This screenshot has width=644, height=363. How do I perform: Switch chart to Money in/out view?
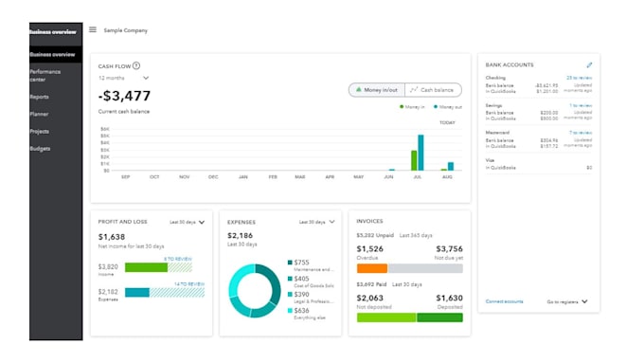click(377, 90)
